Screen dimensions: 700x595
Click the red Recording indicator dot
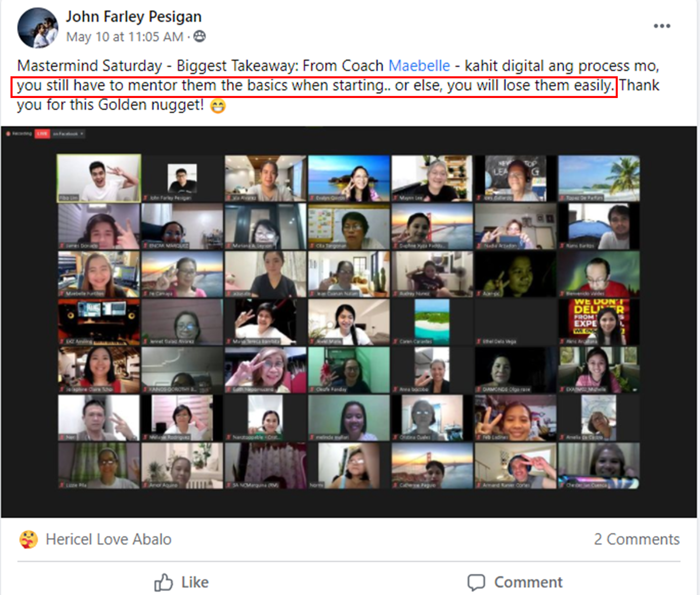(x=8, y=134)
